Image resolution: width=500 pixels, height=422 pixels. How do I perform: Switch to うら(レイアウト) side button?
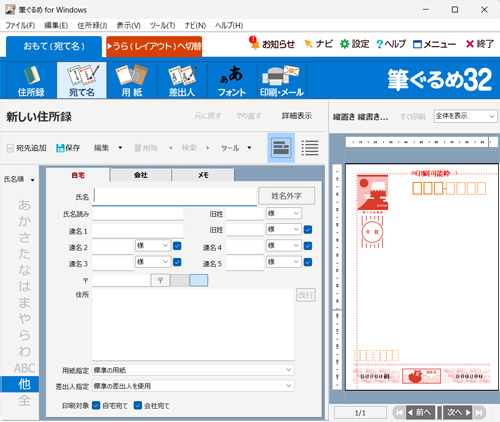(x=154, y=46)
